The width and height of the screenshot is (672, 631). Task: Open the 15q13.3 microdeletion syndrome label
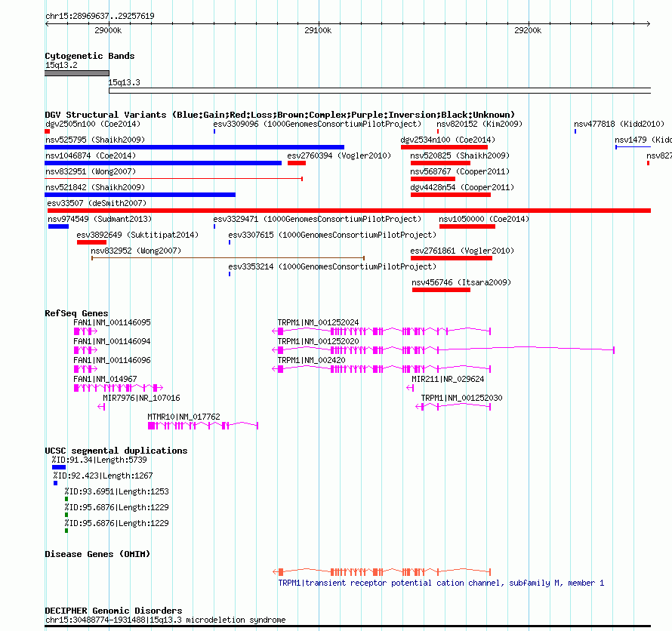[165, 620]
